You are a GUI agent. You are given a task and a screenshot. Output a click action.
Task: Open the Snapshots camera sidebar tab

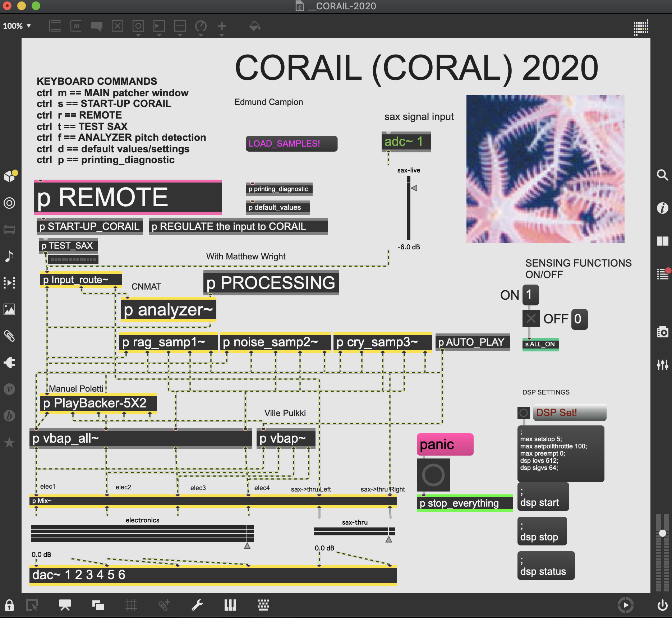[x=662, y=332]
